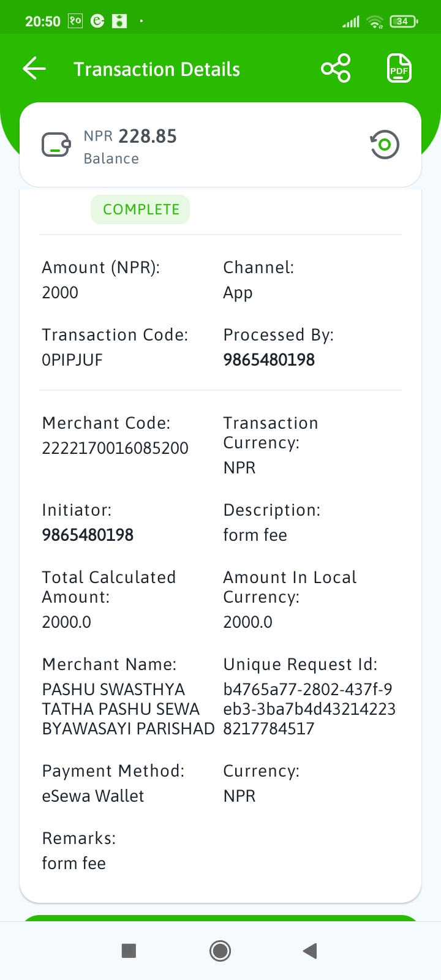
Task: Go back using the arrow icon
Action: [34, 69]
